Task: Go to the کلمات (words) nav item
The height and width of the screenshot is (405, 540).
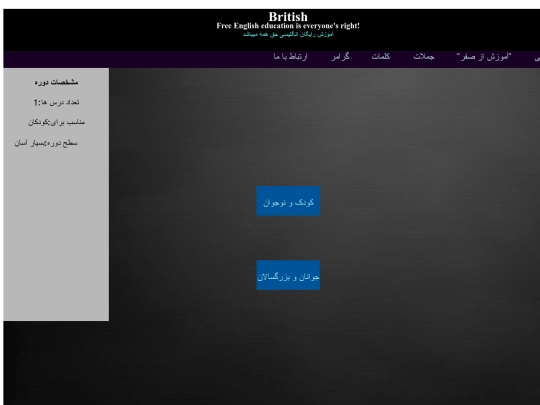Action: pyautogui.click(x=381, y=56)
